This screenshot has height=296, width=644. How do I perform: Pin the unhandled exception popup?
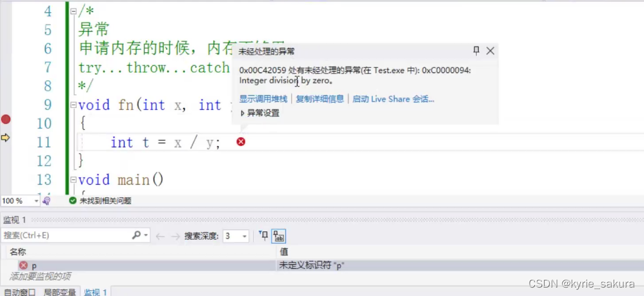click(x=476, y=50)
